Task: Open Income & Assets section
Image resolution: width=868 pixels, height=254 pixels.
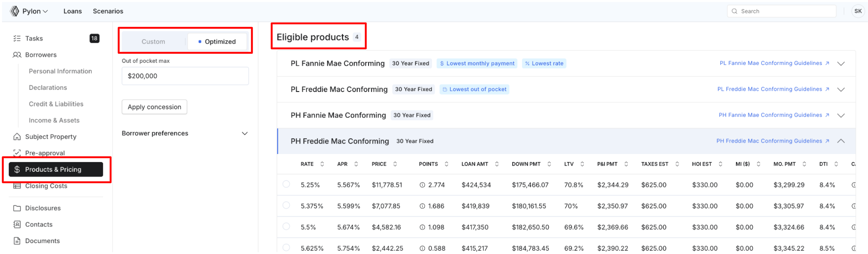Action: click(x=54, y=120)
